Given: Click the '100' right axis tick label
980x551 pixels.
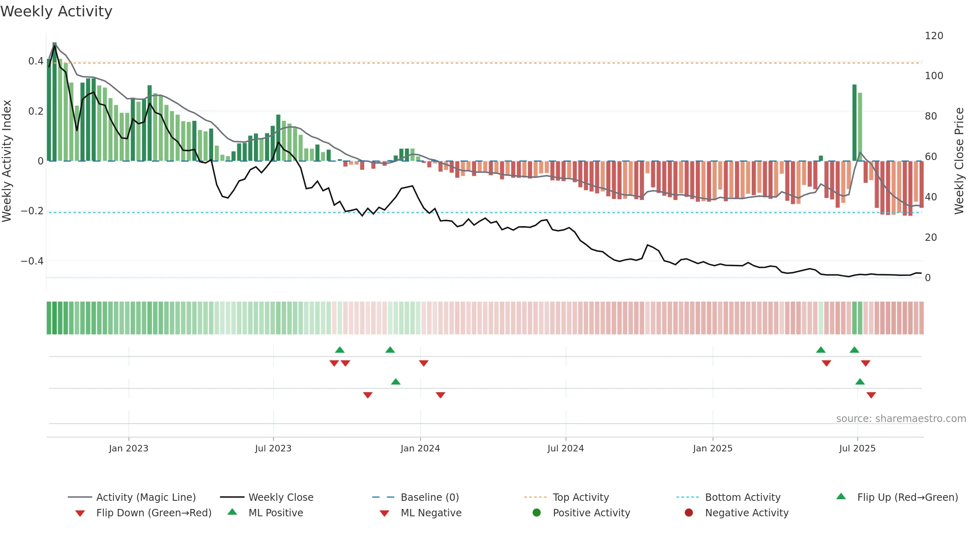Looking at the screenshot, I should [x=934, y=76].
